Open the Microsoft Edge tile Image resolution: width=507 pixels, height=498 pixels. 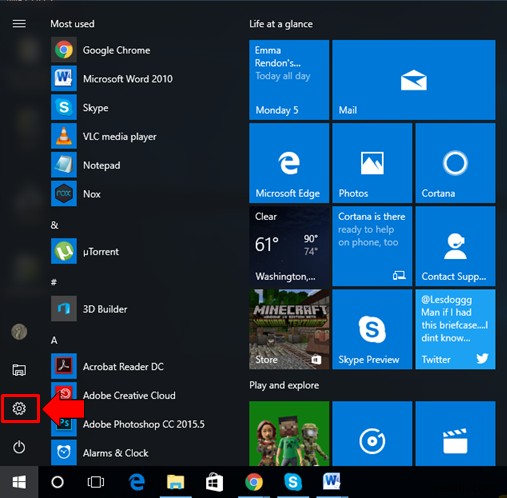pos(289,163)
